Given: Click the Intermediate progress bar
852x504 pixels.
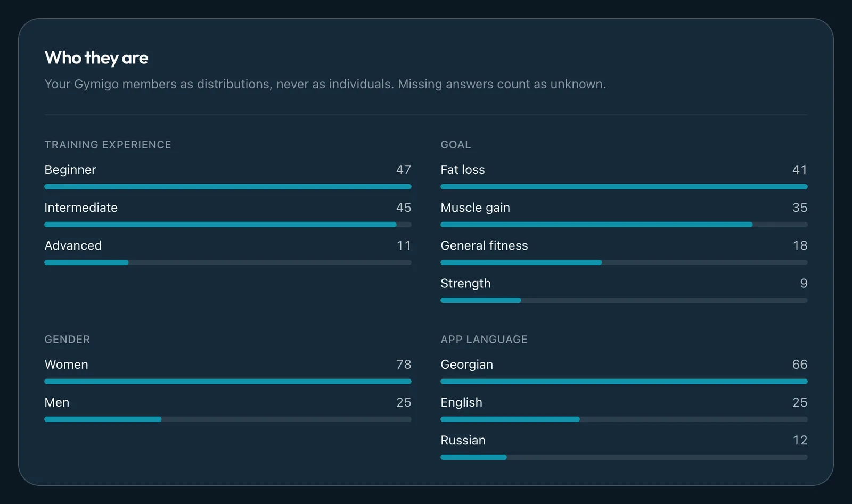Looking at the screenshot, I should (x=228, y=225).
